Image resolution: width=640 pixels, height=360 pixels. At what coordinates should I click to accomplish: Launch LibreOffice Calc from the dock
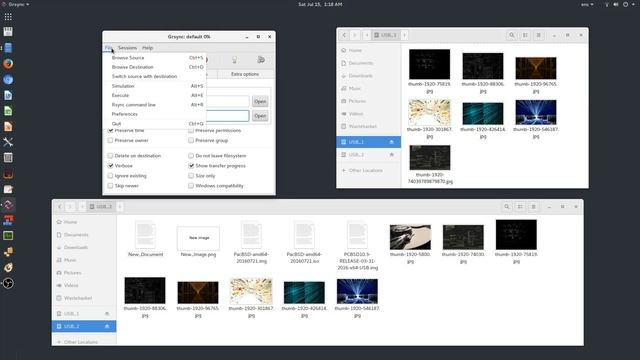click(8, 111)
